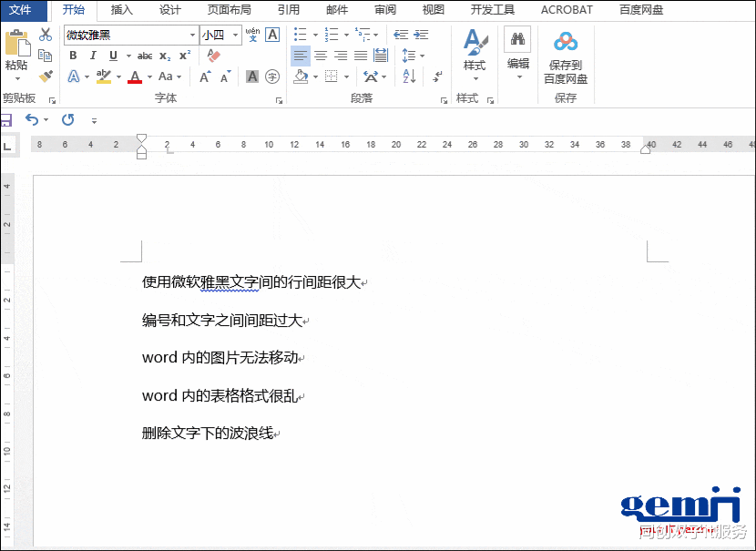Open the 样式 Styles gallery button
The width and height of the screenshot is (756, 551).
(475, 55)
